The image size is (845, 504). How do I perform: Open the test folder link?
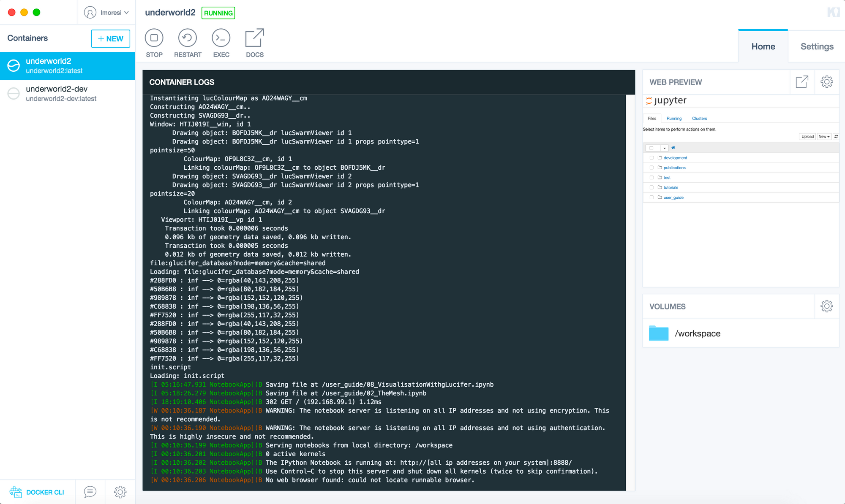(667, 178)
